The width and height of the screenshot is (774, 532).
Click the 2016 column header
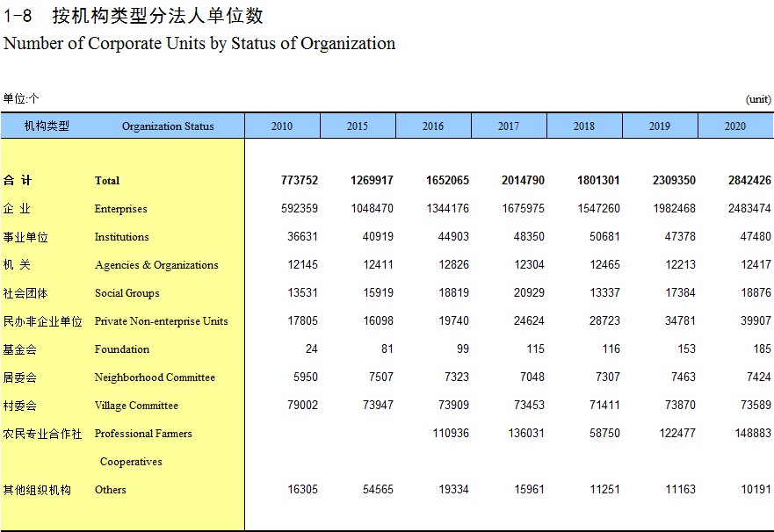[x=433, y=126]
